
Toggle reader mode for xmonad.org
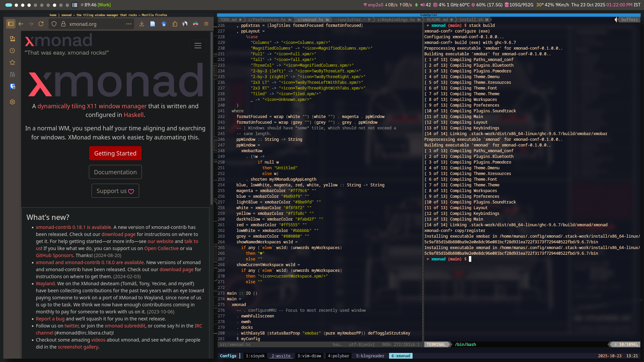(x=153, y=24)
